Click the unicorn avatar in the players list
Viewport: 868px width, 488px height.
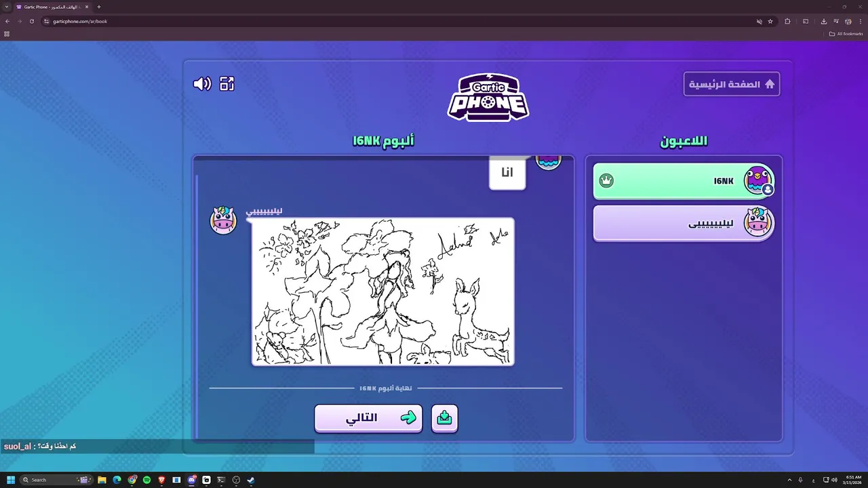point(758,222)
